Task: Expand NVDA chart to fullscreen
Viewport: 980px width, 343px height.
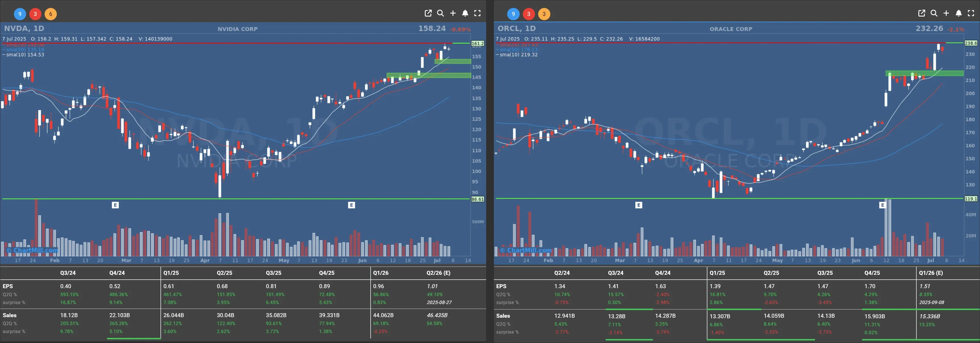Action: (x=477, y=13)
